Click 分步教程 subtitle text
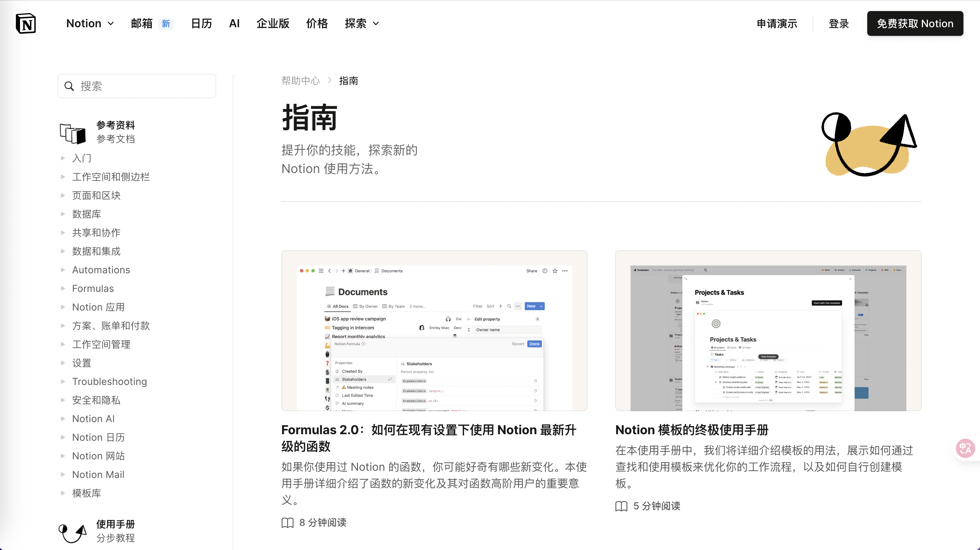 [116, 538]
